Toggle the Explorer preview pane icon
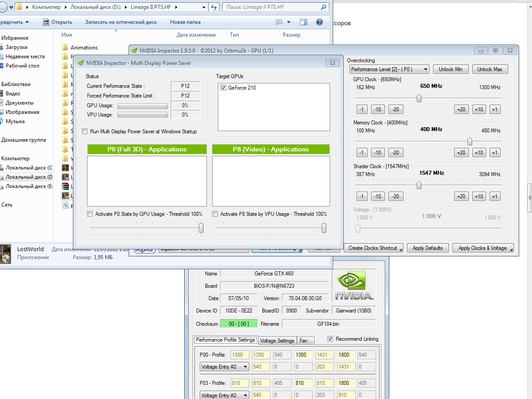Image resolution: width=532 pixels, height=399 pixels. tap(303, 22)
